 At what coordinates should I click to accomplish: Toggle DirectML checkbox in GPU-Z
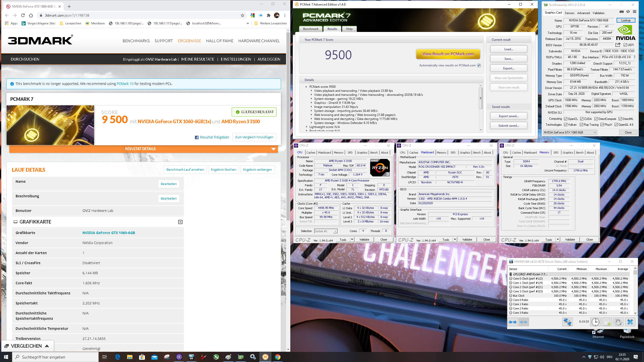[x=620, y=119]
